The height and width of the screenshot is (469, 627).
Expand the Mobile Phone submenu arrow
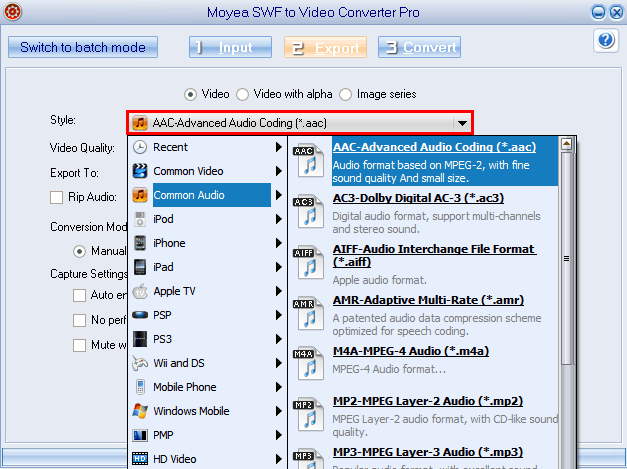279,387
